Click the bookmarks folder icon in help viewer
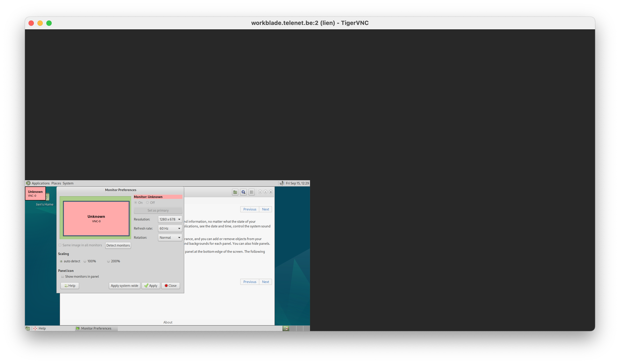The image size is (620, 364). 235,192
